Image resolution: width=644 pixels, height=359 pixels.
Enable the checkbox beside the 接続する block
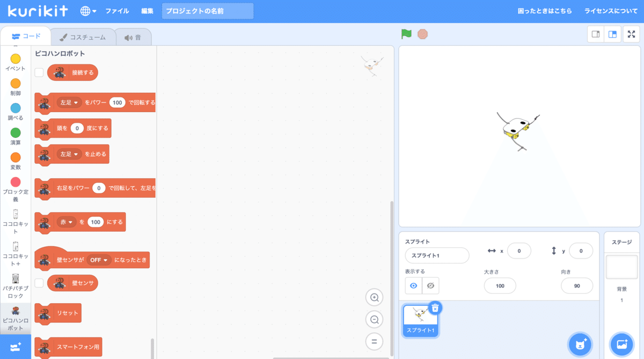(x=39, y=72)
